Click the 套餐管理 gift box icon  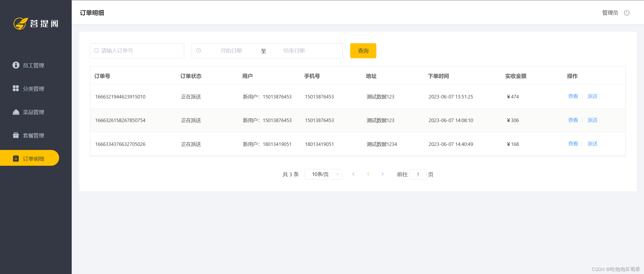(x=16, y=135)
